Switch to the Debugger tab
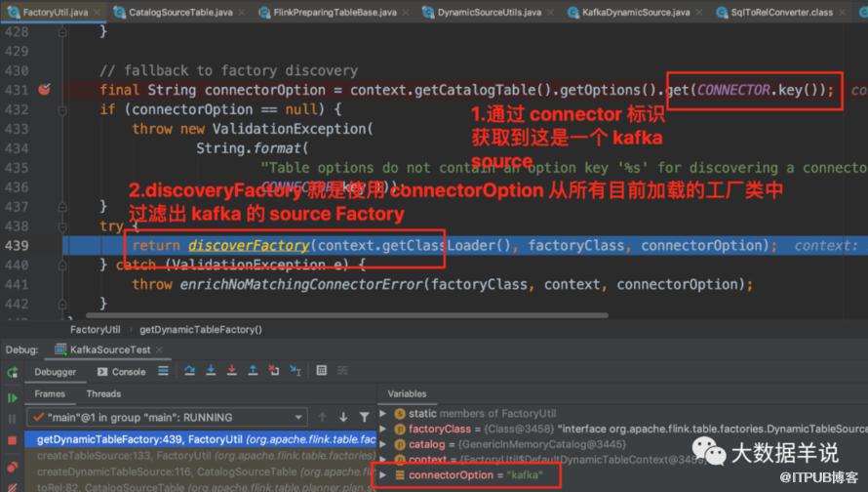This screenshot has height=492, width=868. click(55, 372)
